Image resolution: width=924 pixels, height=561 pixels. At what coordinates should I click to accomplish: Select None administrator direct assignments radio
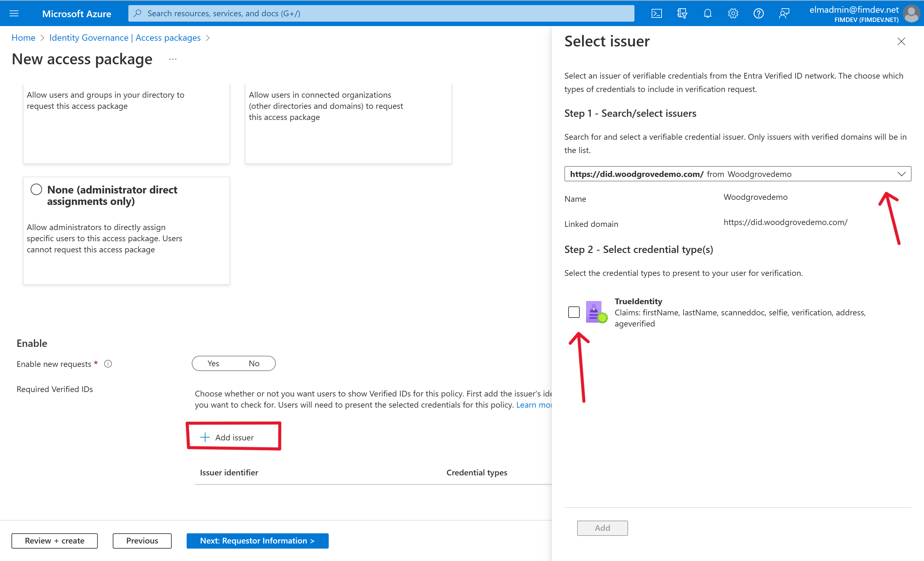point(36,190)
